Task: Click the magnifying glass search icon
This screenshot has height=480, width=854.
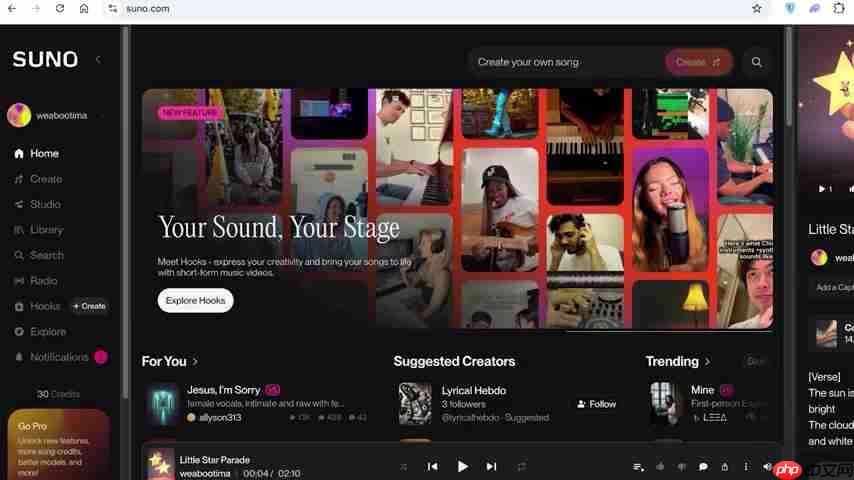Action: 757,62
